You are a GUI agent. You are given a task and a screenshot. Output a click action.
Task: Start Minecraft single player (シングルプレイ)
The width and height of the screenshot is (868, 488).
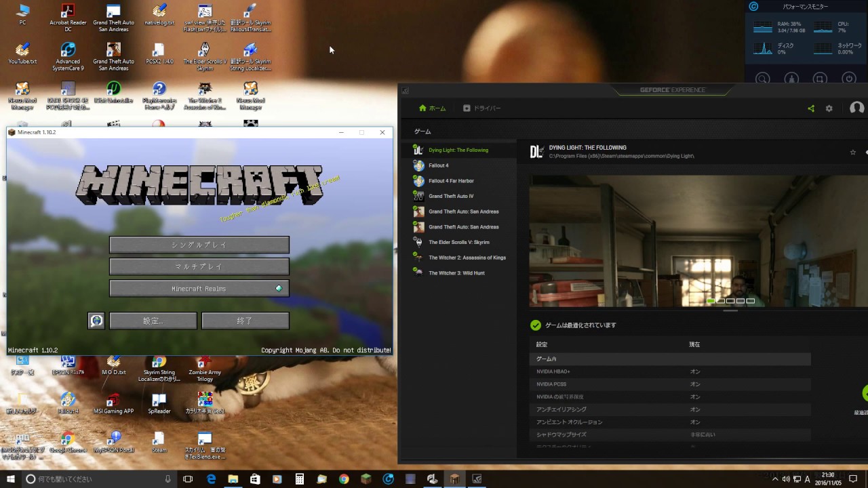coord(199,245)
